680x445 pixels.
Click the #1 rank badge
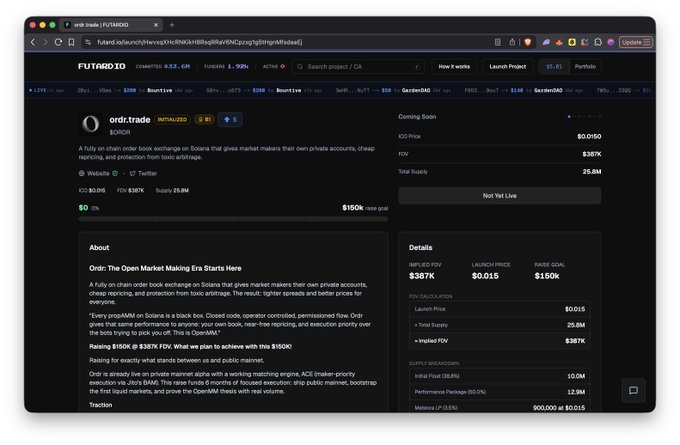pos(204,119)
